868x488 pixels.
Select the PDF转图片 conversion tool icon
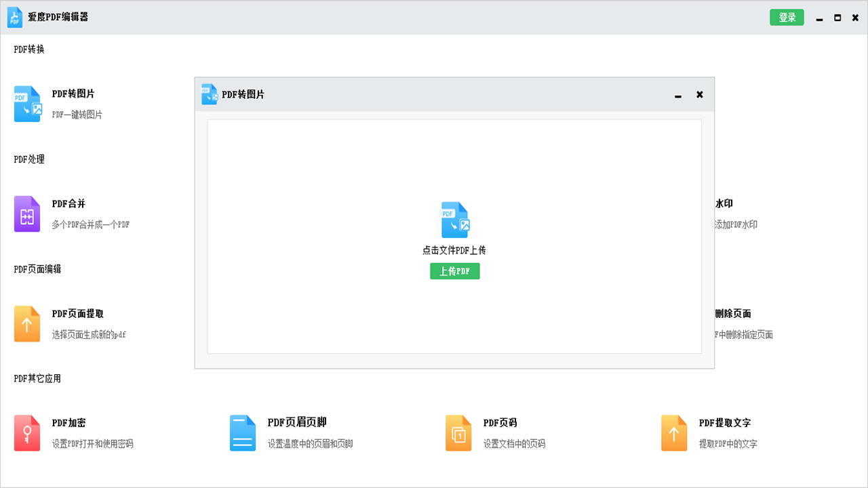pyautogui.click(x=27, y=104)
